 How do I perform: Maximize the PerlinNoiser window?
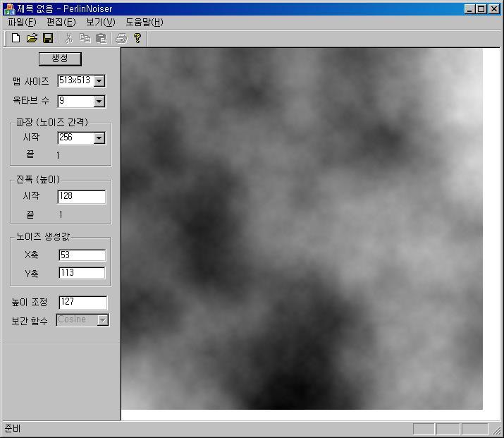pos(481,9)
